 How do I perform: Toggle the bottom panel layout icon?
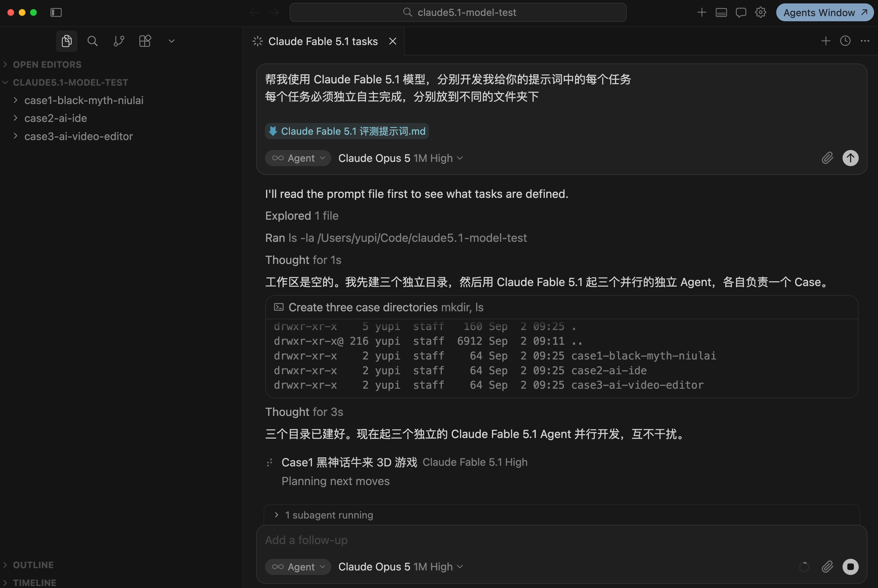tap(721, 12)
